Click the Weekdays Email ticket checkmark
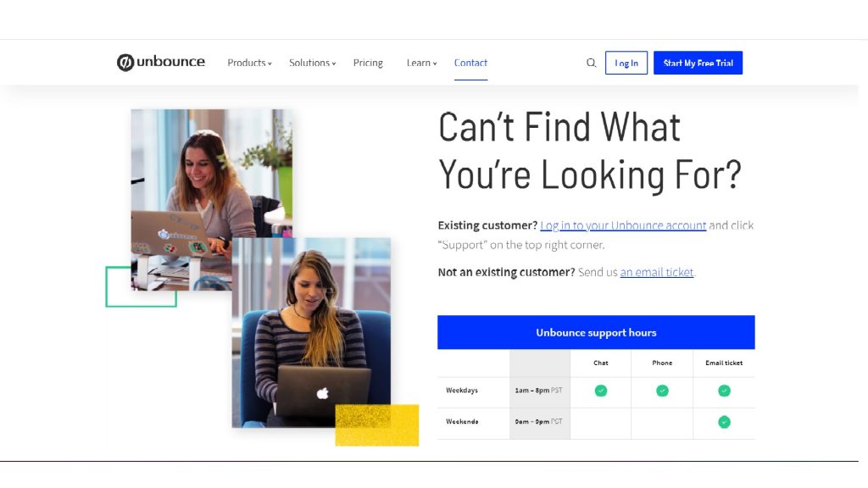Screen dimensions: 868x488 (724, 391)
